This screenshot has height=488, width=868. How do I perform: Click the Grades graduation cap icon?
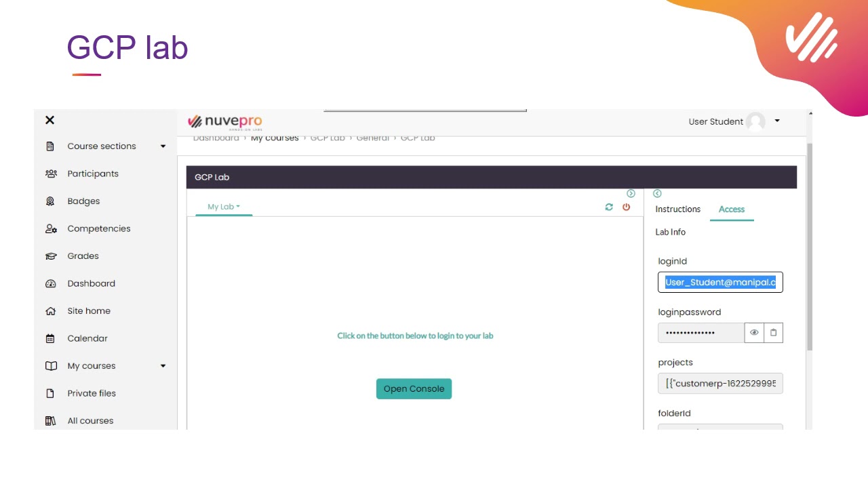coord(51,256)
